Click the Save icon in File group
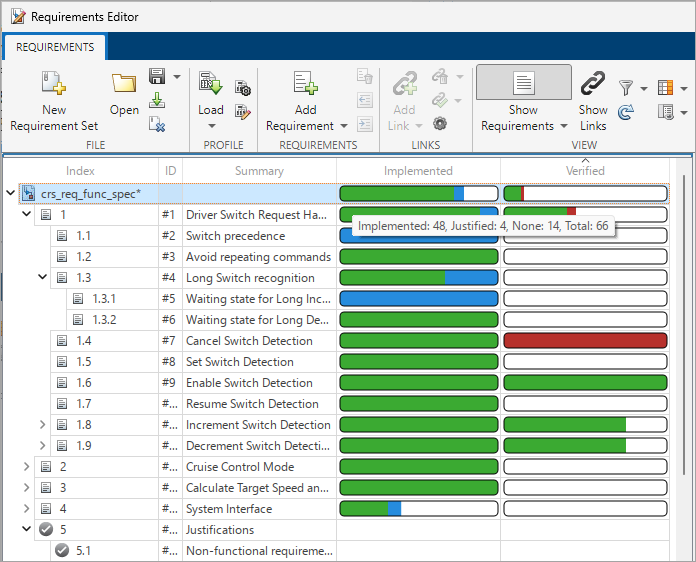 (x=157, y=76)
